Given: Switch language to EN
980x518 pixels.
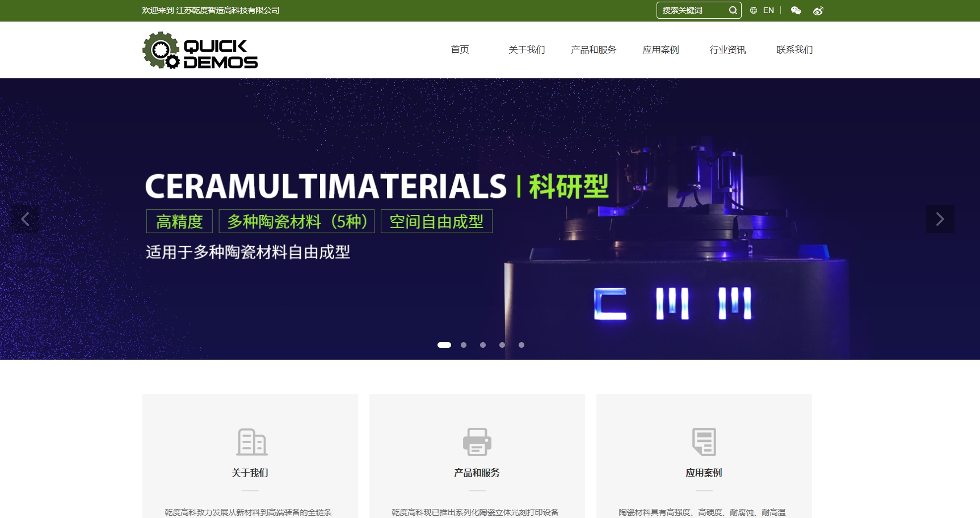Looking at the screenshot, I should pos(768,10).
